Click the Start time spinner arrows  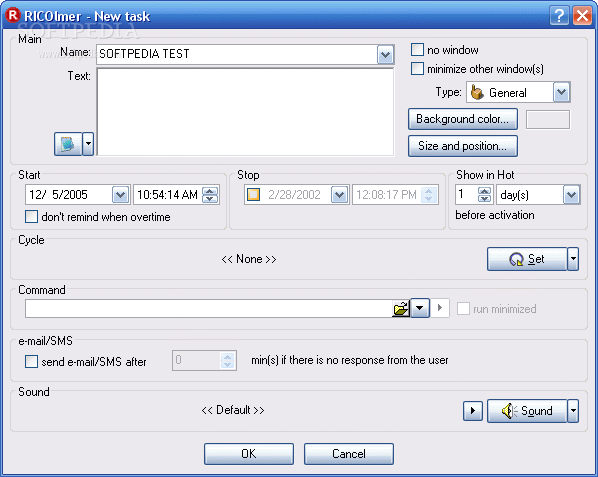(210, 195)
